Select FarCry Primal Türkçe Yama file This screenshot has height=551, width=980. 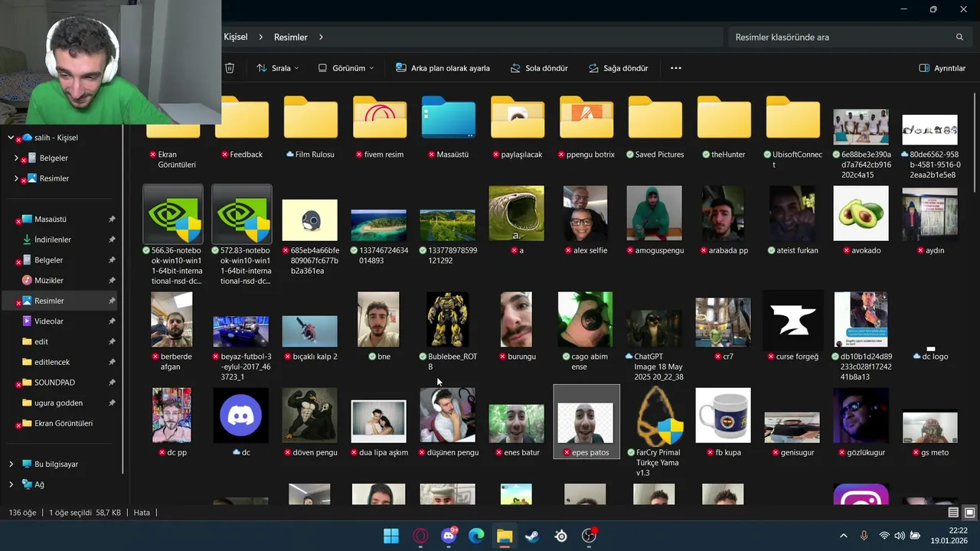pyautogui.click(x=655, y=431)
